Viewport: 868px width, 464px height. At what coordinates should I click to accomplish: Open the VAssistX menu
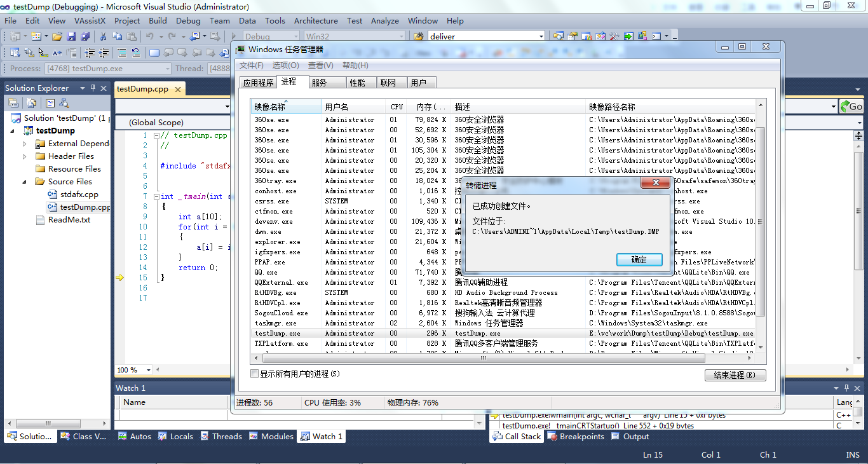pyautogui.click(x=90, y=20)
